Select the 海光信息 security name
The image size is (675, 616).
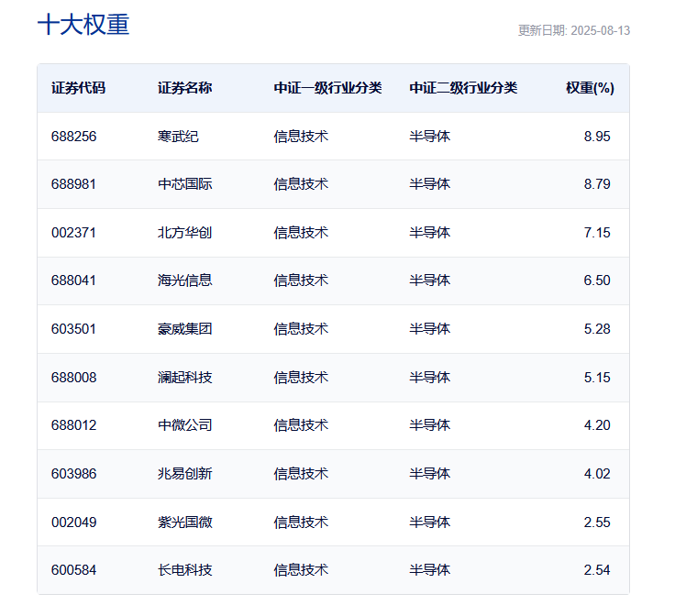184,280
